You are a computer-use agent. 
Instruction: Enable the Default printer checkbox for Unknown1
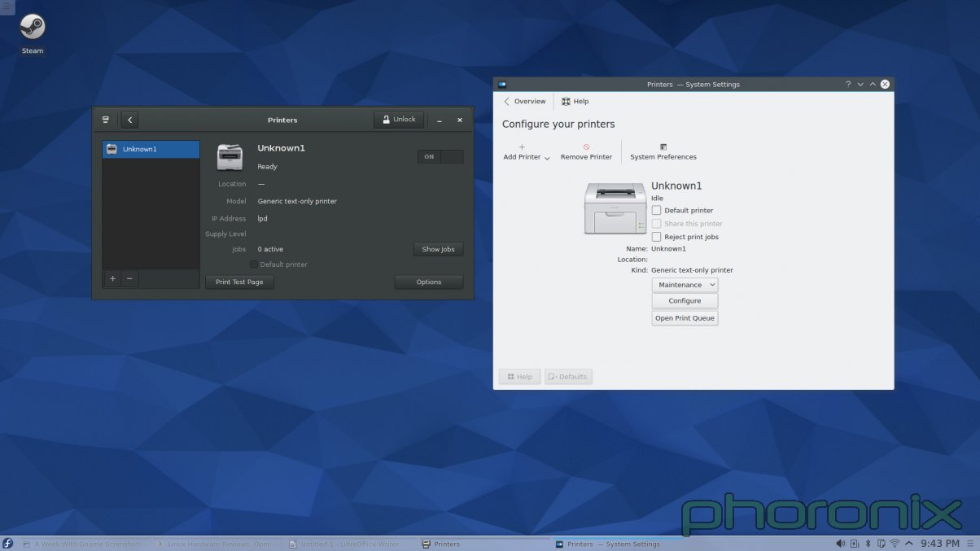(x=656, y=210)
